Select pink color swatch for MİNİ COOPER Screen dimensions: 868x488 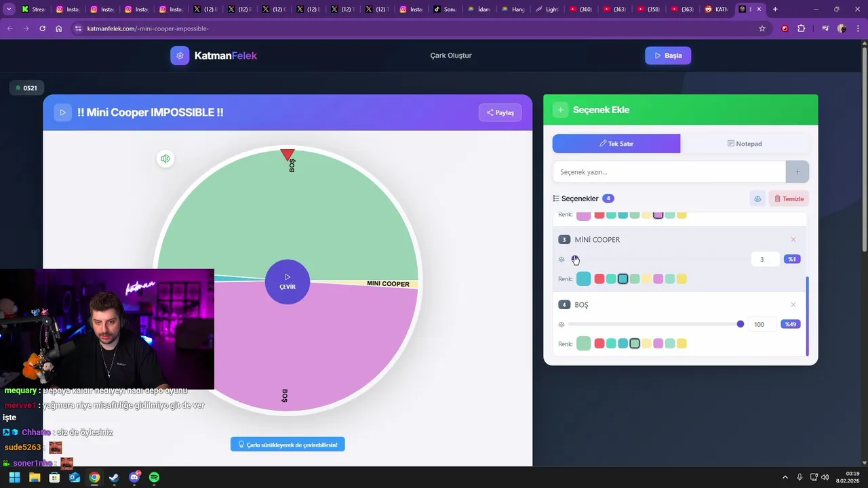658,279
